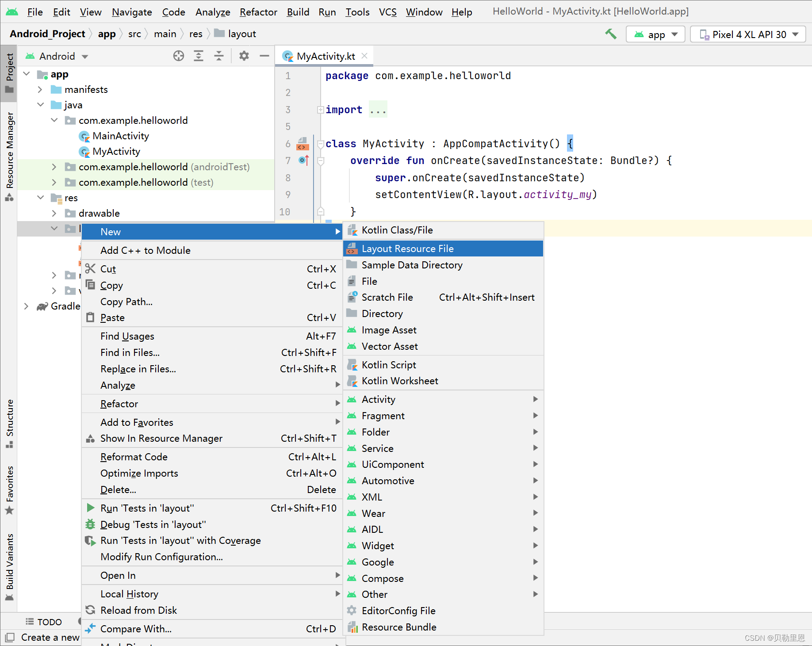Select EditorConfig File entry
This screenshot has width=812, height=646.
pyautogui.click(x=444, y=611)
